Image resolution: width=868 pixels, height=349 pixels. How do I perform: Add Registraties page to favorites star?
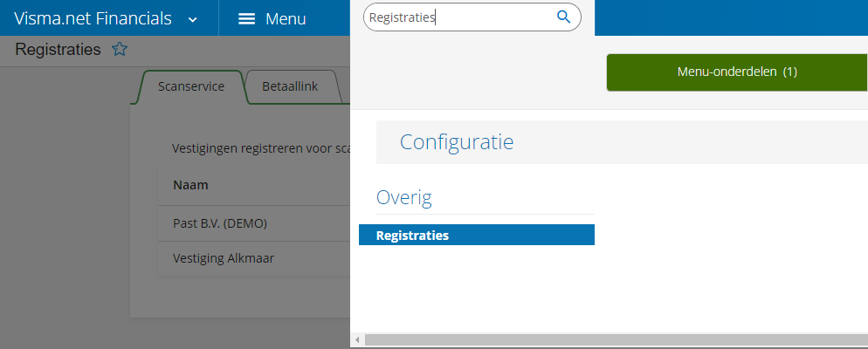click(120, 49)
